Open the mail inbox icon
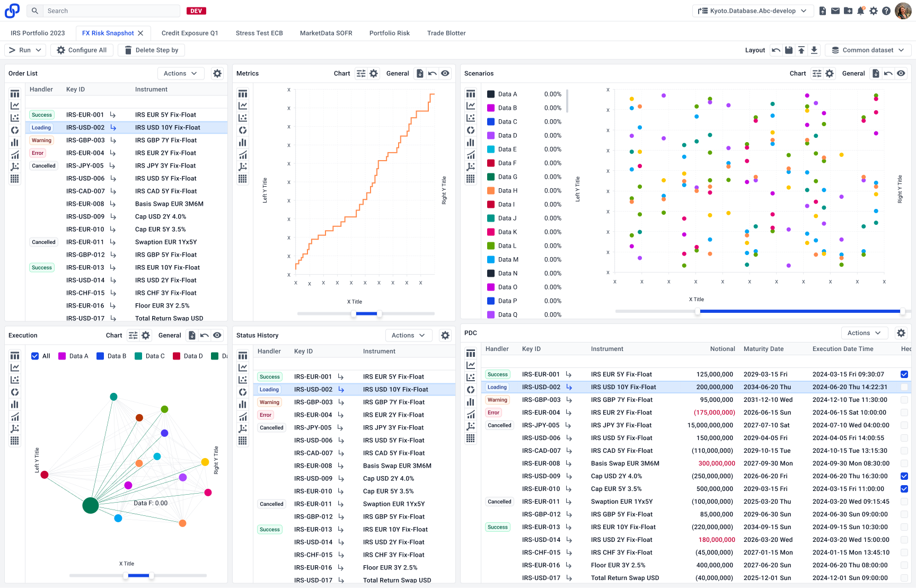The height and width of the screenshot is (588, 916). [835, 11]
